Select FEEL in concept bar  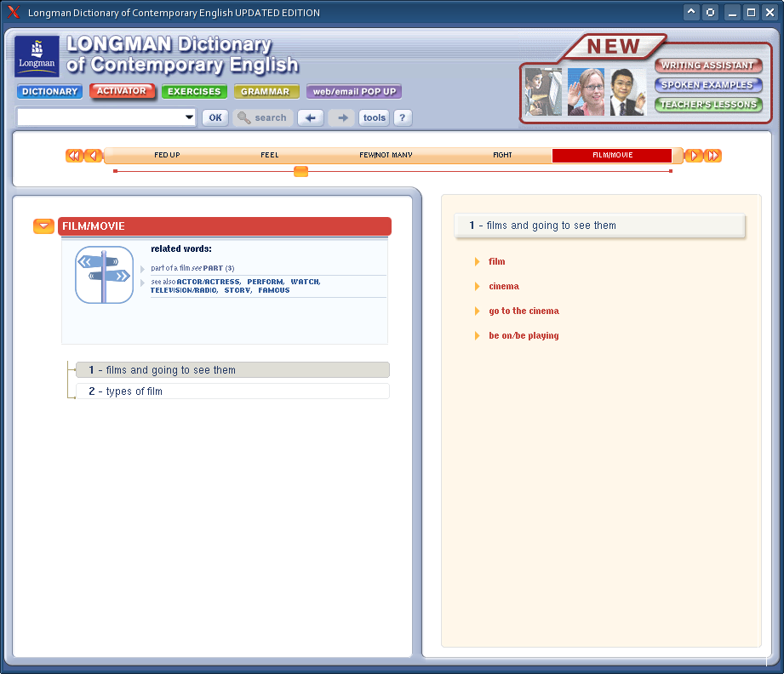point(270,155)
